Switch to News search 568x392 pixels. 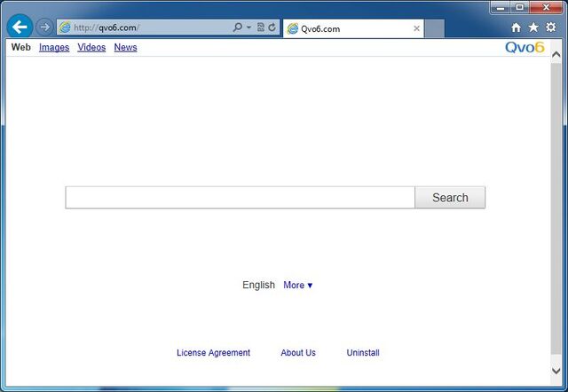(125, 47)
